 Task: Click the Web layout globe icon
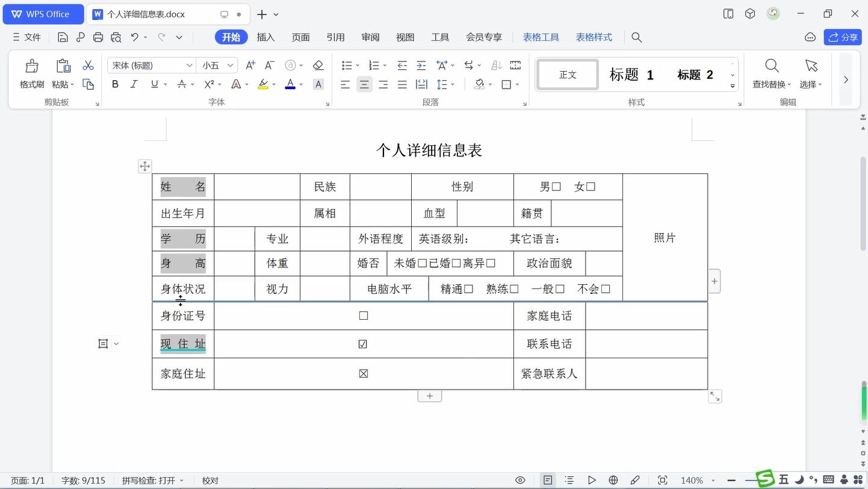(x=613, y=480)
